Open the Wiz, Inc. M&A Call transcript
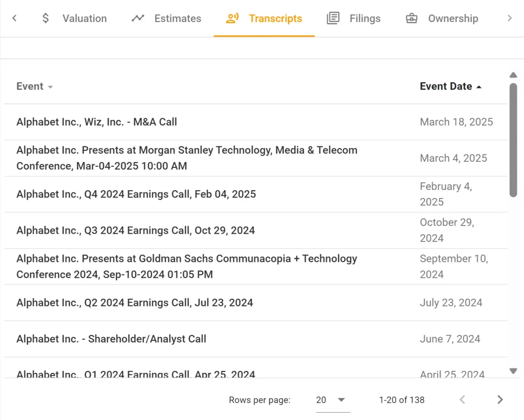 (97, 122)
